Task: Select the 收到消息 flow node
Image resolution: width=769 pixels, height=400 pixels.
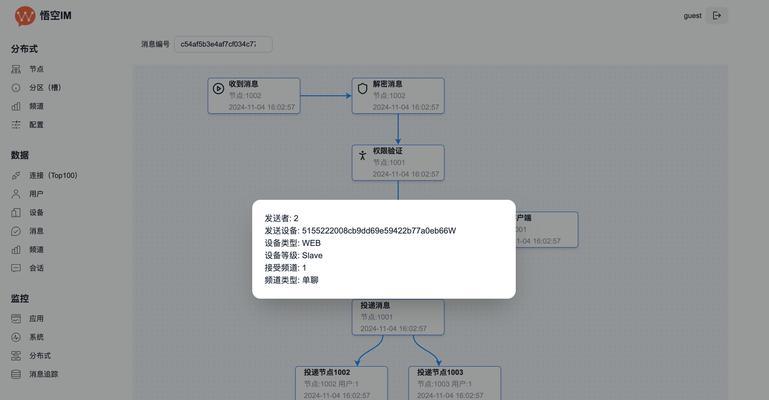Action: tap(254, 96)
